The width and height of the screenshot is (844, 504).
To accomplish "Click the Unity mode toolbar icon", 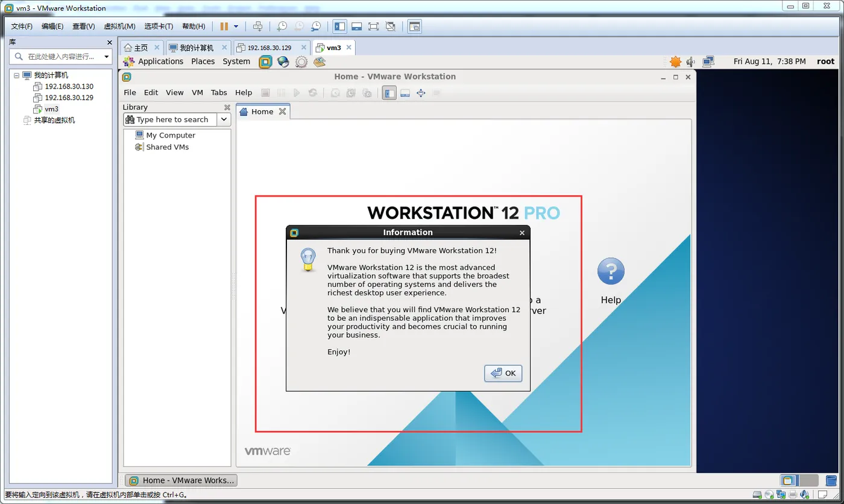I will coord(391,27).
